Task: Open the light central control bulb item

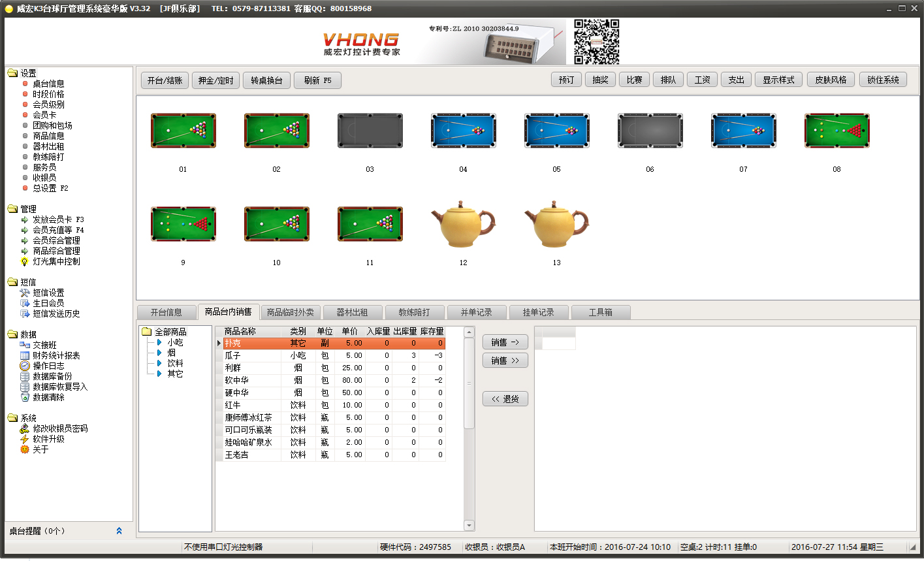Action: 56,261
